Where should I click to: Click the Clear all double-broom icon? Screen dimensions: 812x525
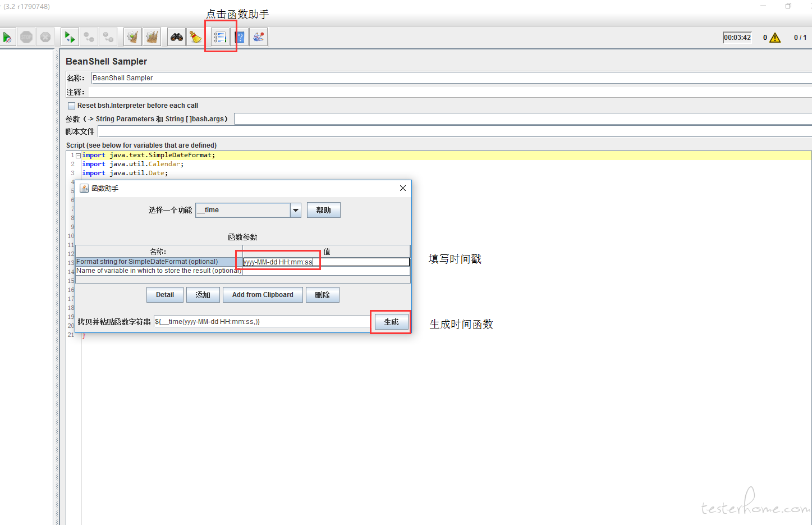tap(152, 38)
